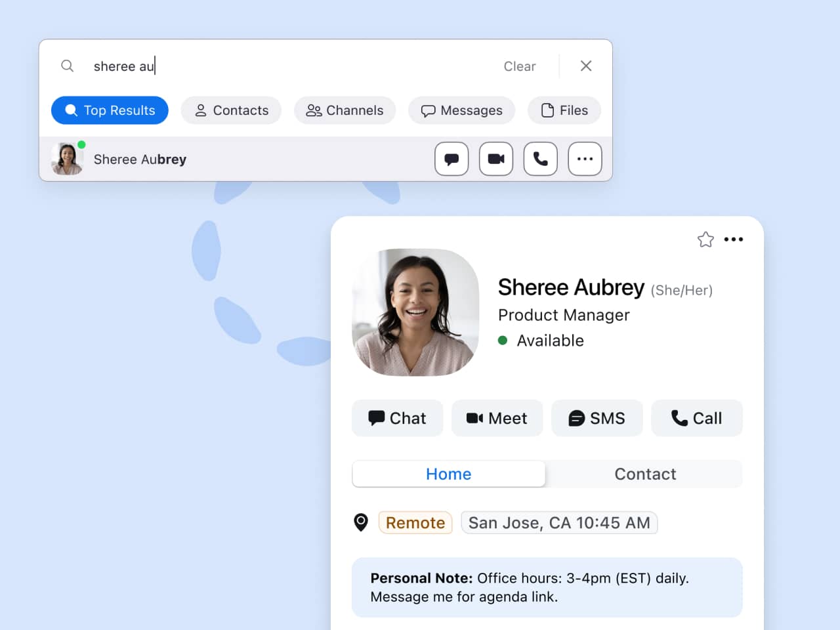The image size is (840, 630).
Task: Close the search panel with X
Action: [x=586, y=66]
